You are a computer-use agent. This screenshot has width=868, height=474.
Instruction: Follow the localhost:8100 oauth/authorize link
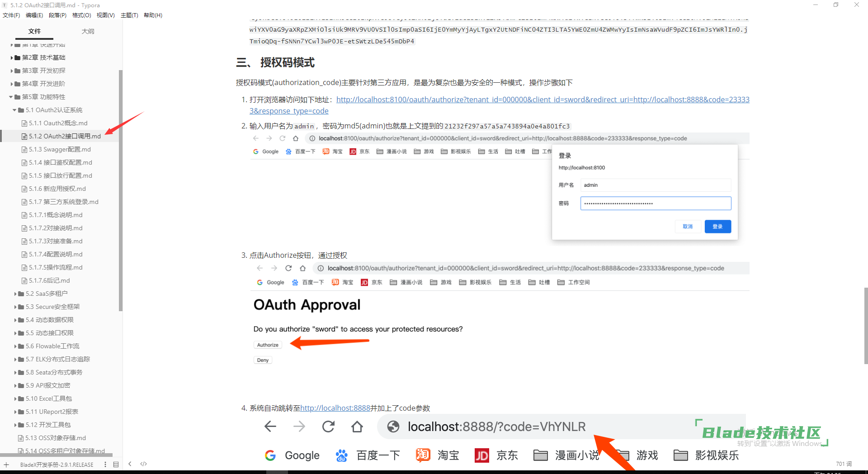(x=542, y=100)
